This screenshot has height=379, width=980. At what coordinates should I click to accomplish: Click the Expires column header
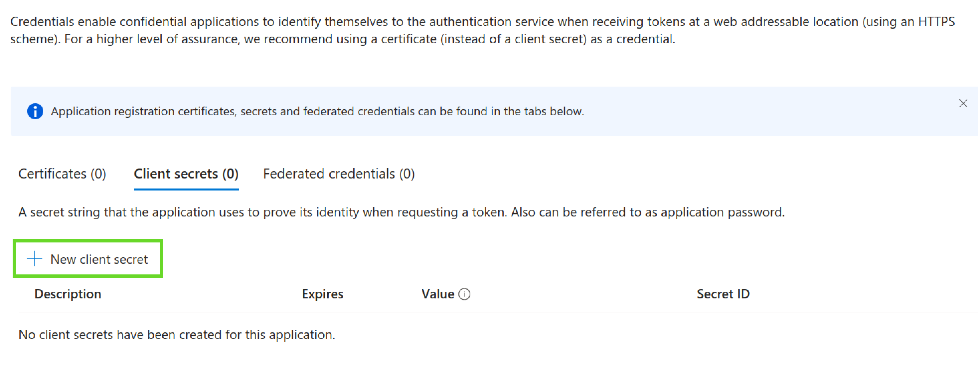322,294
